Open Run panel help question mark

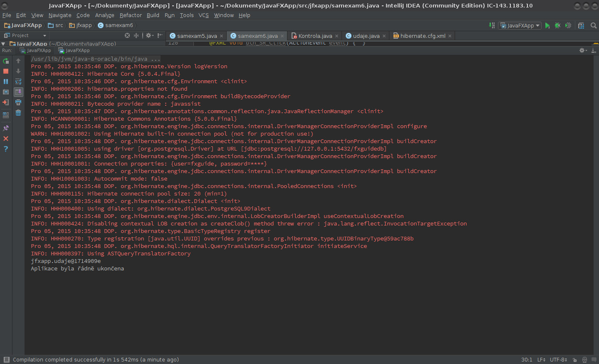point(6,149)
